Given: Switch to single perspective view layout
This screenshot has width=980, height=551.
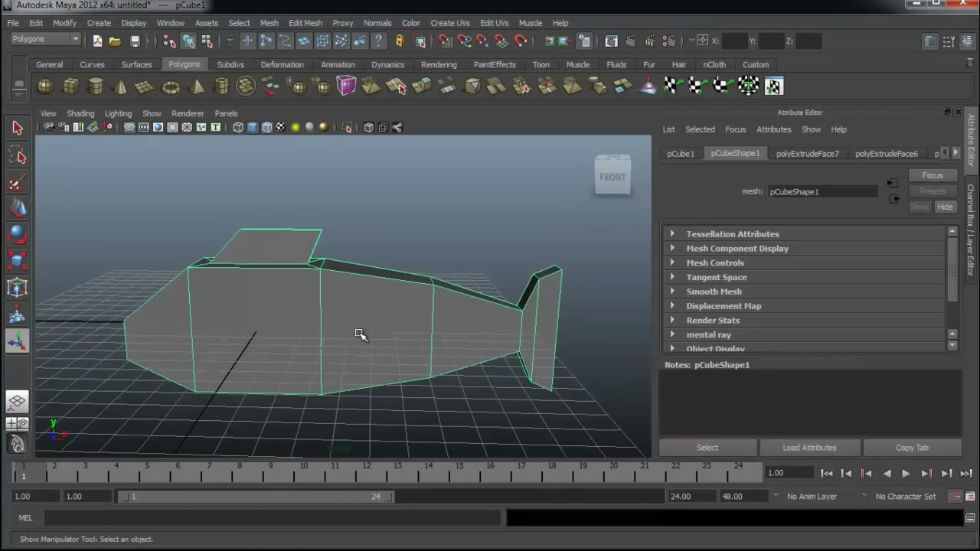Looking at the screenshot, I should [17, 402].
